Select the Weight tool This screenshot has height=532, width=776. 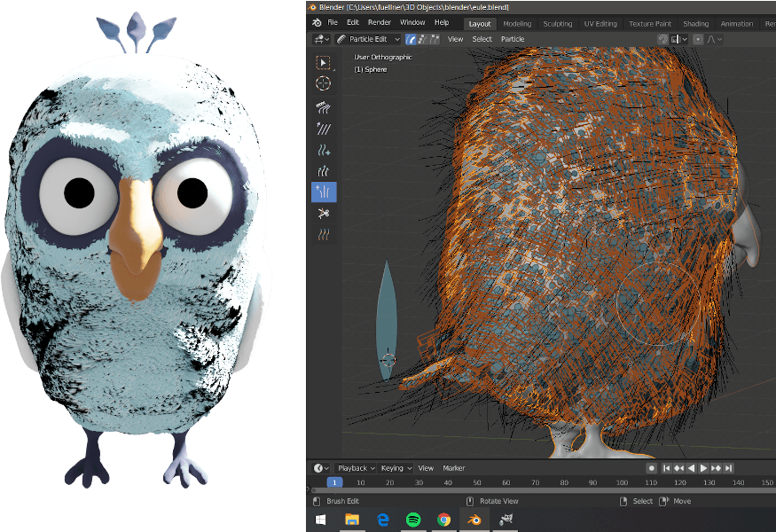324,234
